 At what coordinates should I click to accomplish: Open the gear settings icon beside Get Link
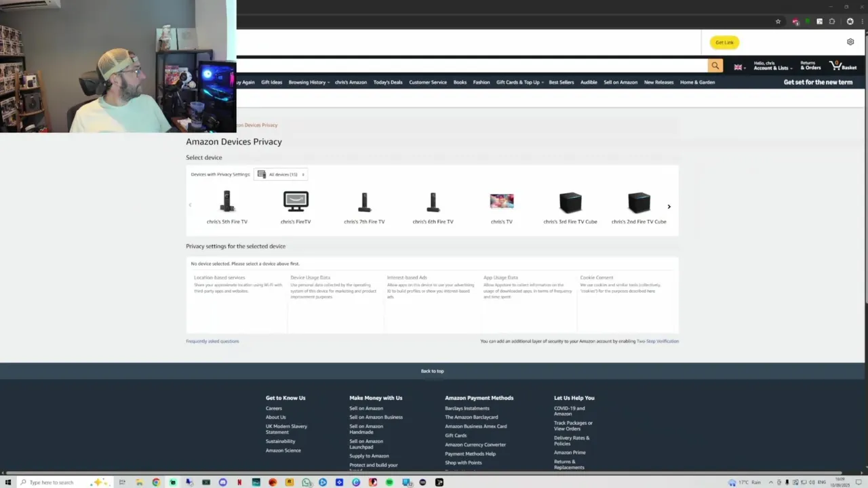850,42
